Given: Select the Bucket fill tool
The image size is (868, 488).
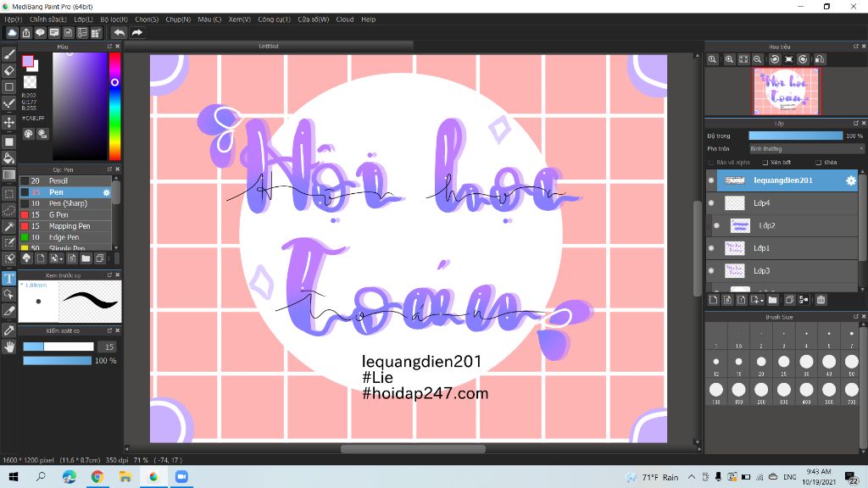Looking at the screenshot, I should [x=8, y=158].
